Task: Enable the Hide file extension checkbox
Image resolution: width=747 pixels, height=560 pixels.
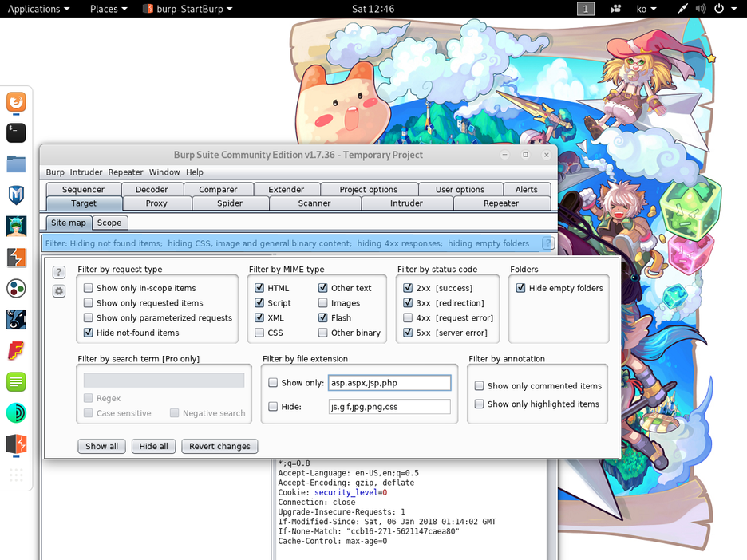Action: point(273,407)
